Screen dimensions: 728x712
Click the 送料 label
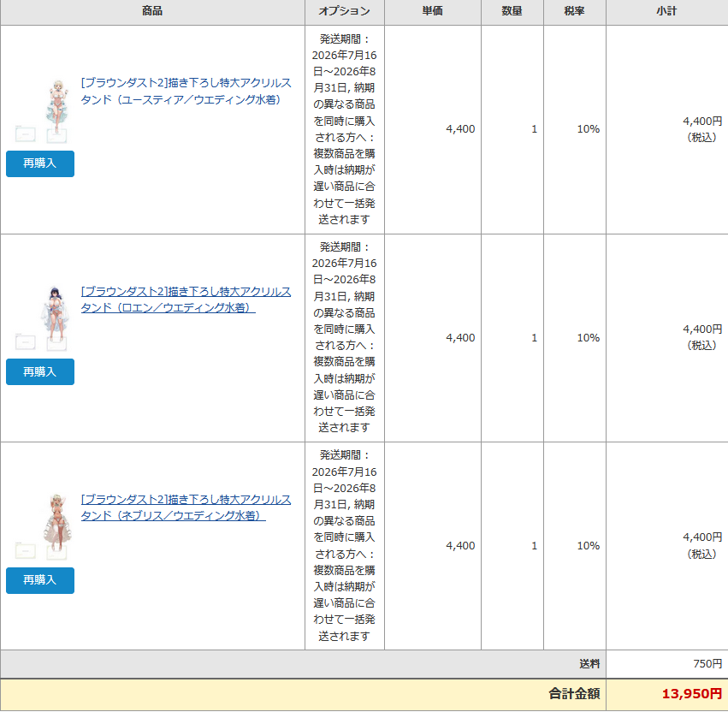coord(589,664)
